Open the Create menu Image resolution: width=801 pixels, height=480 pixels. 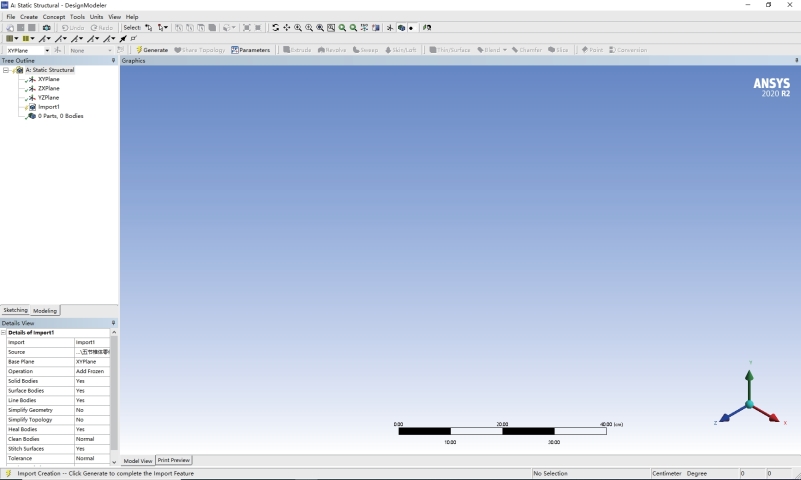click(29, 16)
